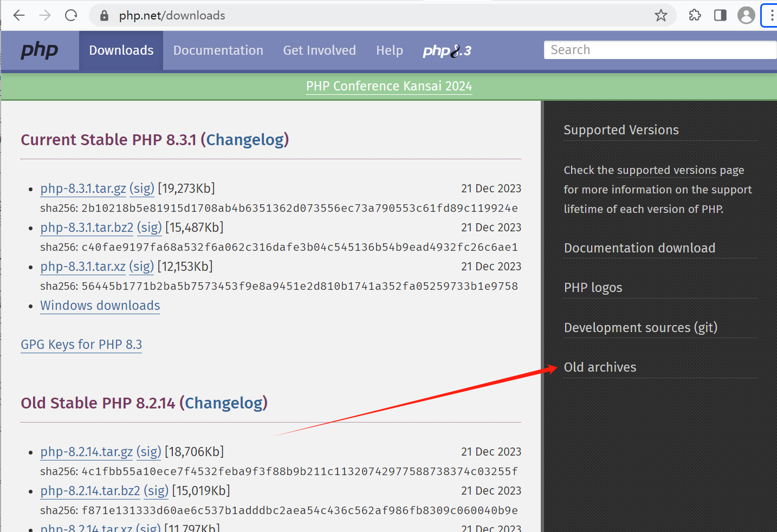This screenshot has width=777, height=532.
Task: Click the browser forward arrow
Action: tap(45, 15)
